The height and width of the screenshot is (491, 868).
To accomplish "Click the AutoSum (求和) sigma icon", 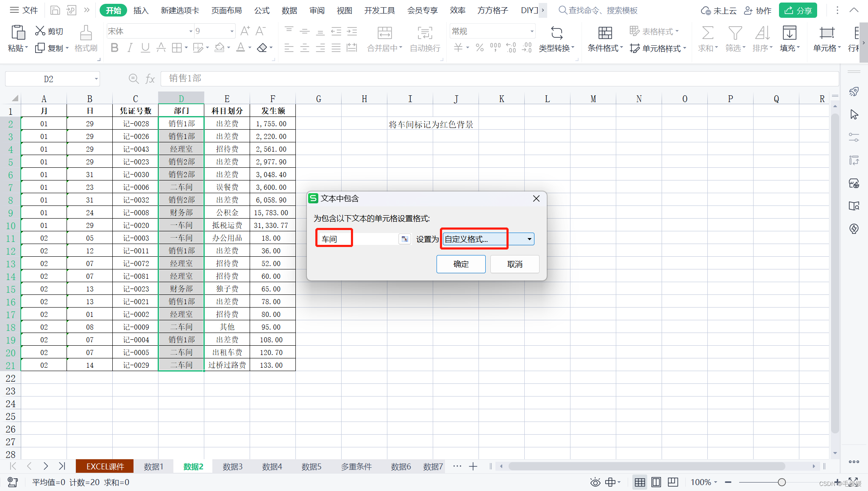I will pyautogui.click(x=707, y=33).
